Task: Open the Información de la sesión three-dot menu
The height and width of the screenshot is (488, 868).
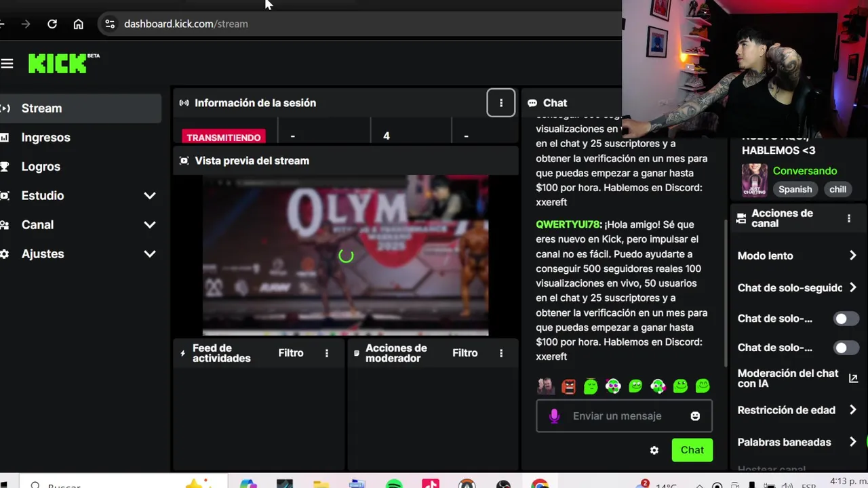Action: pos(501,103)
